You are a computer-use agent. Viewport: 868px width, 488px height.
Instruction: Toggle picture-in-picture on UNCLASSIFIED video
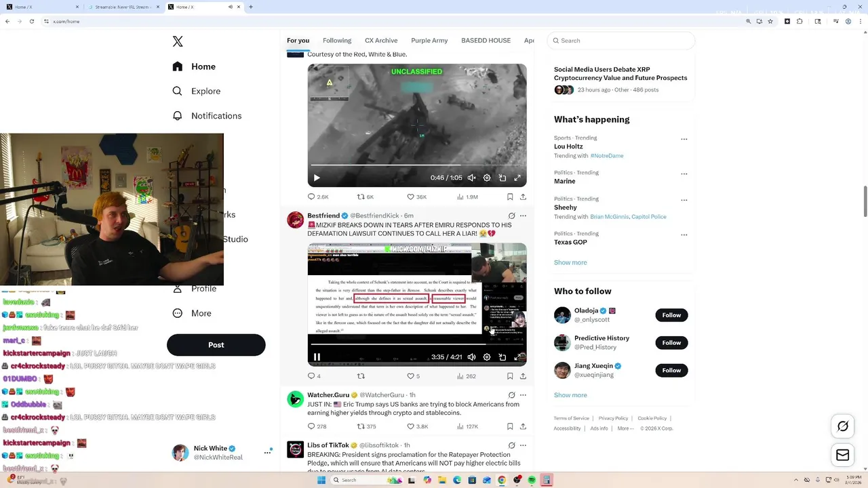[502, 178]
